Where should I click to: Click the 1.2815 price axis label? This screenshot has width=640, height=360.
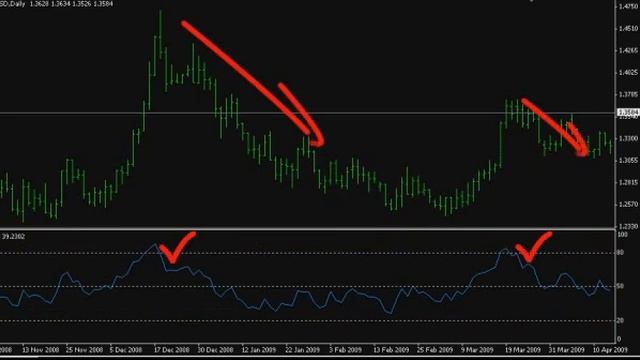coord(628,182)
